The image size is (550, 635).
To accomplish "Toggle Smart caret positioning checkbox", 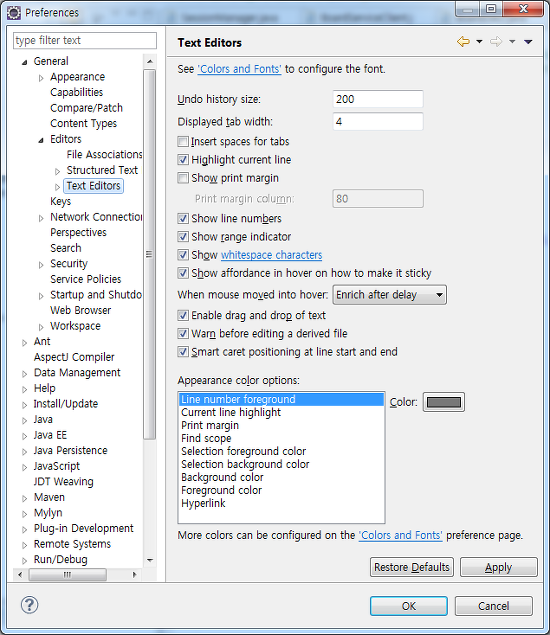I will tap(183, 352).
